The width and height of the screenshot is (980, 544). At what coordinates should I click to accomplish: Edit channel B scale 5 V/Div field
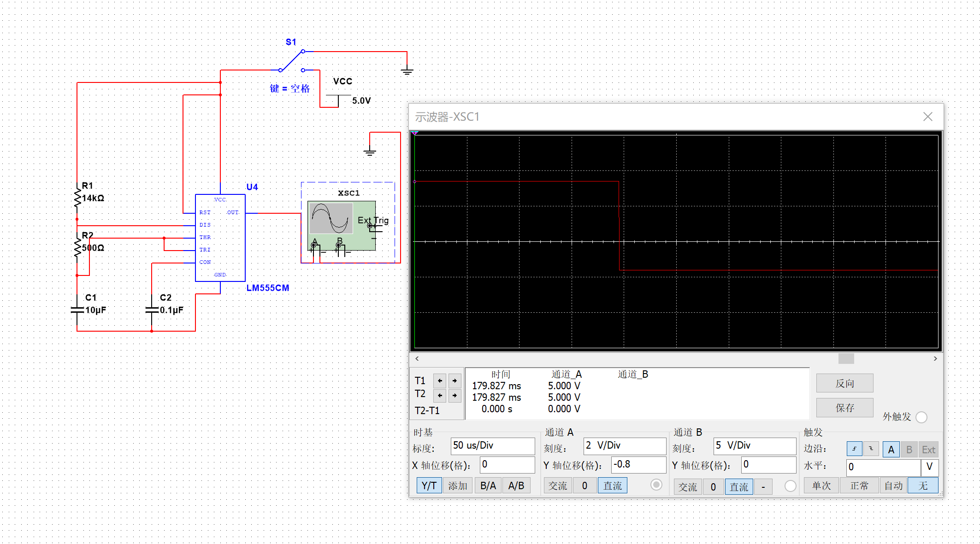755,446
